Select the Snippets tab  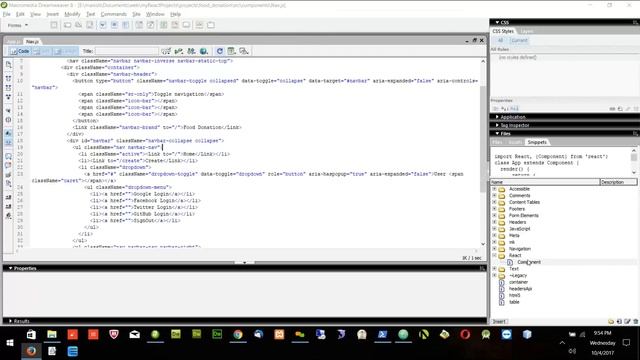click(537, 142)
